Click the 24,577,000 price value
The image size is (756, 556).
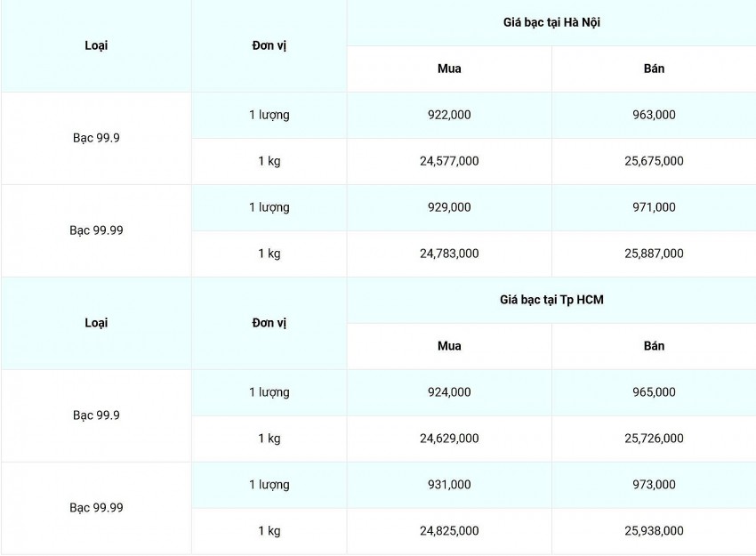[x=449, y=161]
